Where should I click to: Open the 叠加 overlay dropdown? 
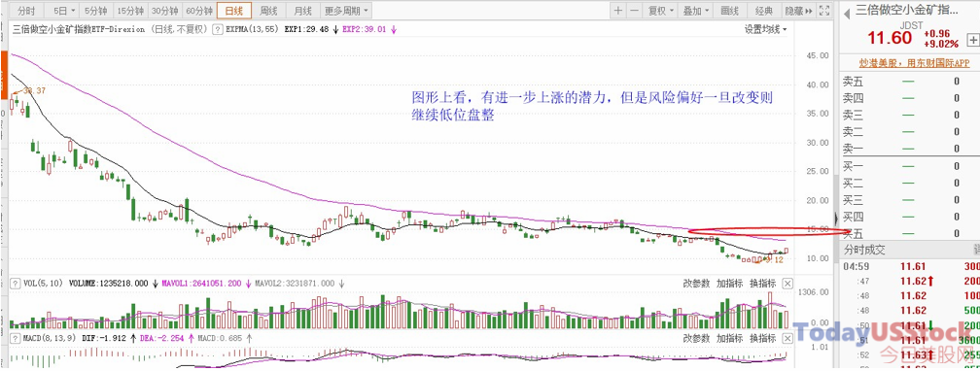coord(696,11)
